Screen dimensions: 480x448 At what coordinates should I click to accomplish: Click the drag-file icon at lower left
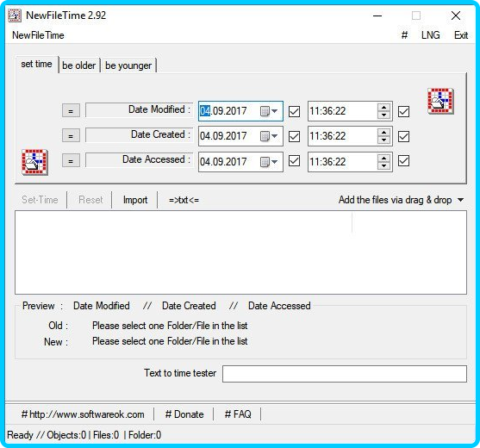click(34, 162)
